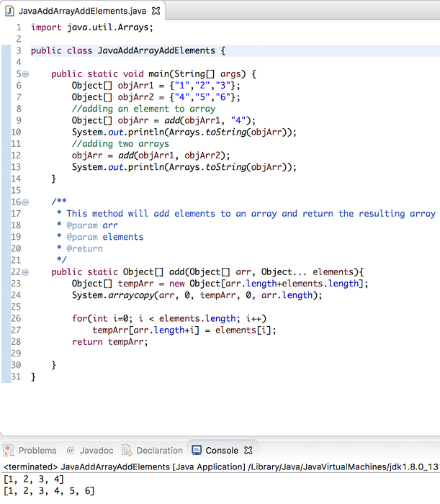
Task: Collapse the Javadoc comment fold at line 16
Action: point(25,202)
